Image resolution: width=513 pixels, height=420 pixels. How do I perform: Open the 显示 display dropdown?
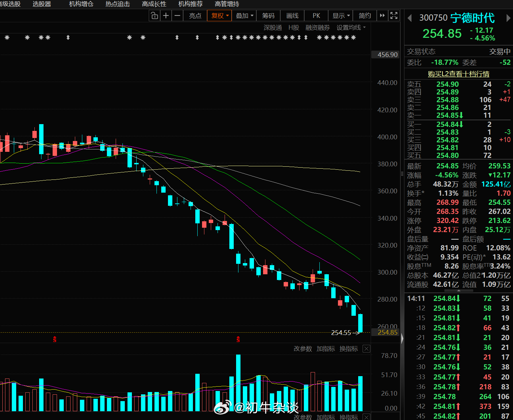(x=341, y=16)
